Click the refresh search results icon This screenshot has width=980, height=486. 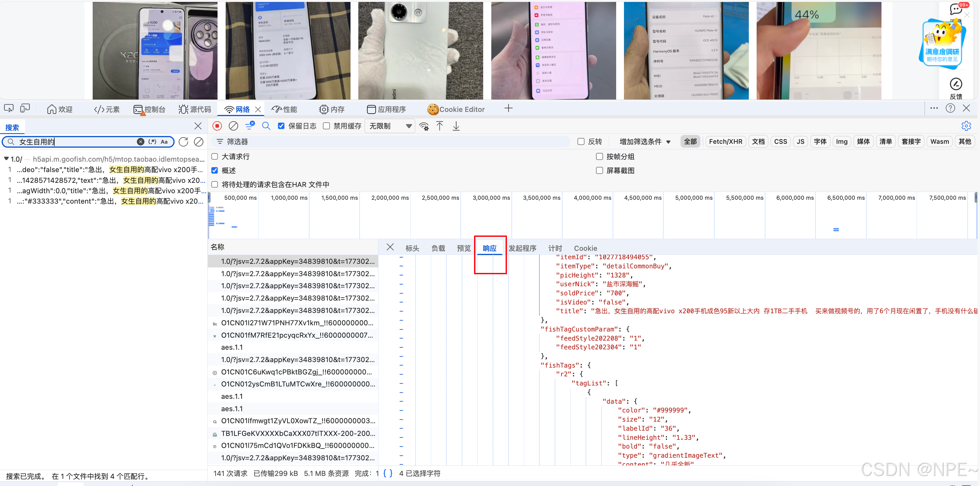pos(183,142)
